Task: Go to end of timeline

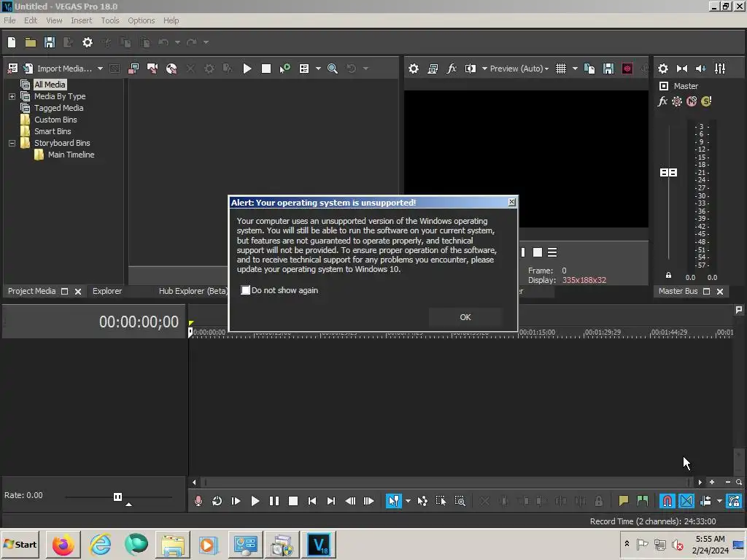Action: 331,501
